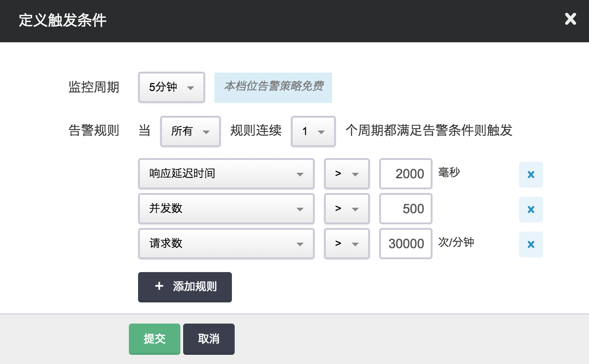The height and width of the screenshot is (364, 589).
Task: Change the comparison operator for 响应延迟时间
Action: click(346, 174)
